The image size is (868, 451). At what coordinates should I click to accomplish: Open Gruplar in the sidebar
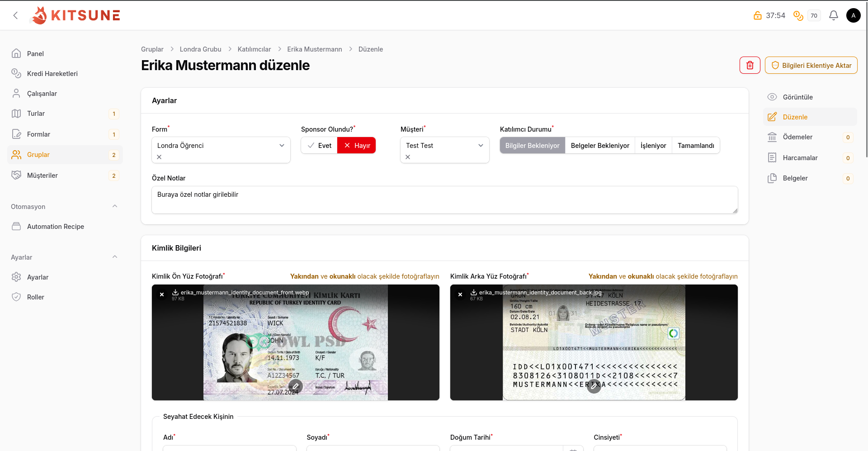tap(65, 155)
